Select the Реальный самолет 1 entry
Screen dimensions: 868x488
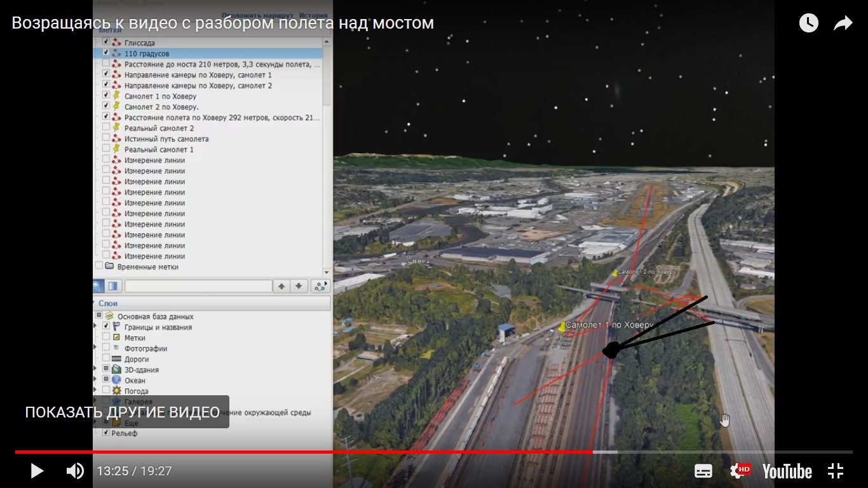click(x=159, y=149)
